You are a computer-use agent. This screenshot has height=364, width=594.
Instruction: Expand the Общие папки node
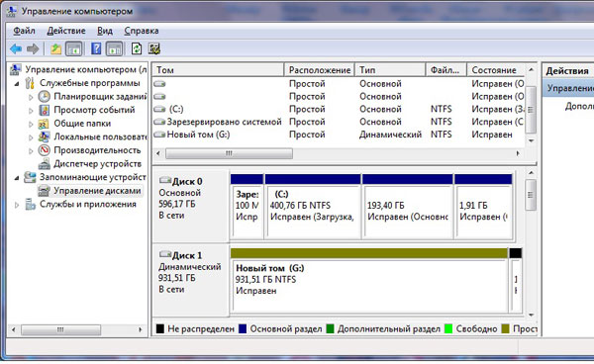[x=31, y=124]
